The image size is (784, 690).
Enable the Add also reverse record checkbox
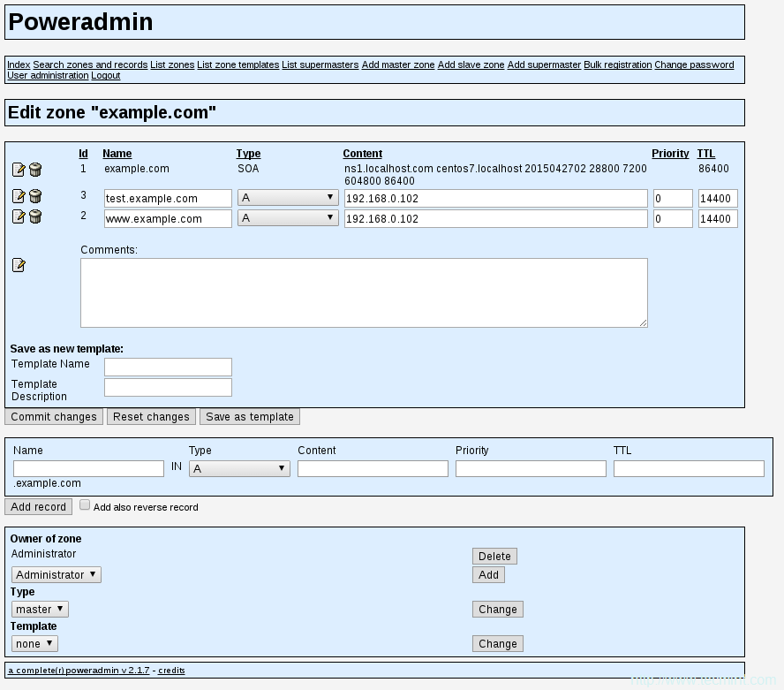coord(85,504)
